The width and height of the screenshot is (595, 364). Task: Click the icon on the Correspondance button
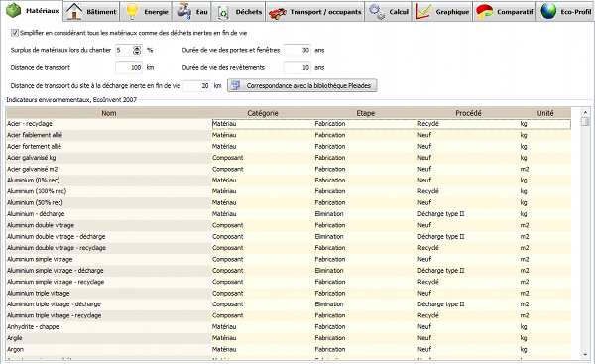tap(235, 85)
